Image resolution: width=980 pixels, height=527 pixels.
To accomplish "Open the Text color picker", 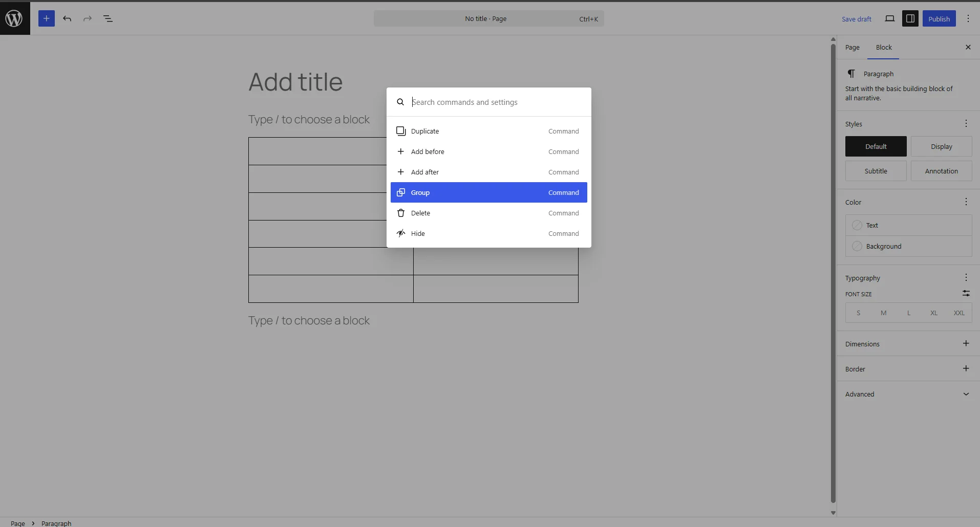I will pos(909,225).
